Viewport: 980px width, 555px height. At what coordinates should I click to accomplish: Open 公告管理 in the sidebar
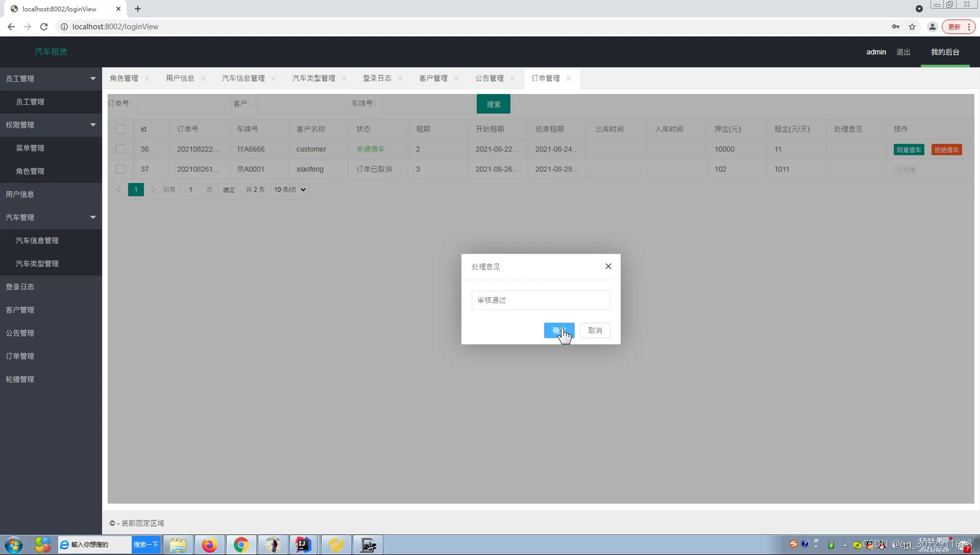pyautogui.click(x=51, y=333)
